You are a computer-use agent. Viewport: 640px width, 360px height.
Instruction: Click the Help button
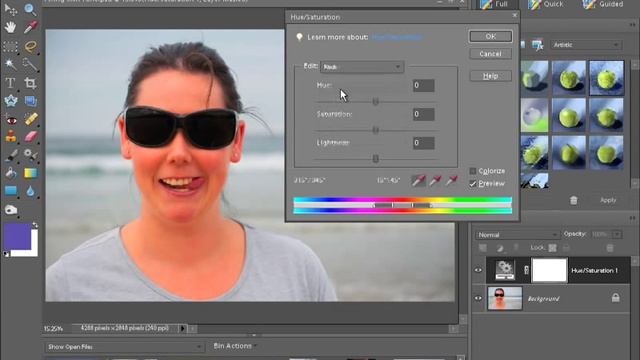point(491,76)
